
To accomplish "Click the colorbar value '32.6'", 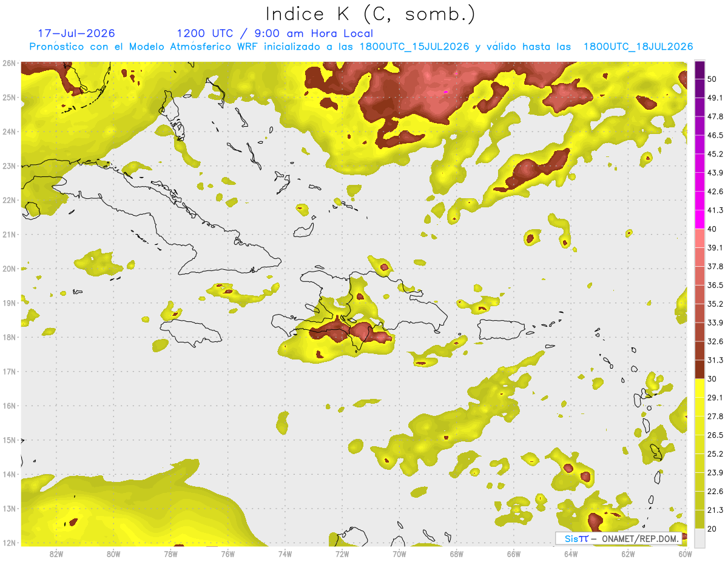I will pyautogui.click(x=715, y=341).
